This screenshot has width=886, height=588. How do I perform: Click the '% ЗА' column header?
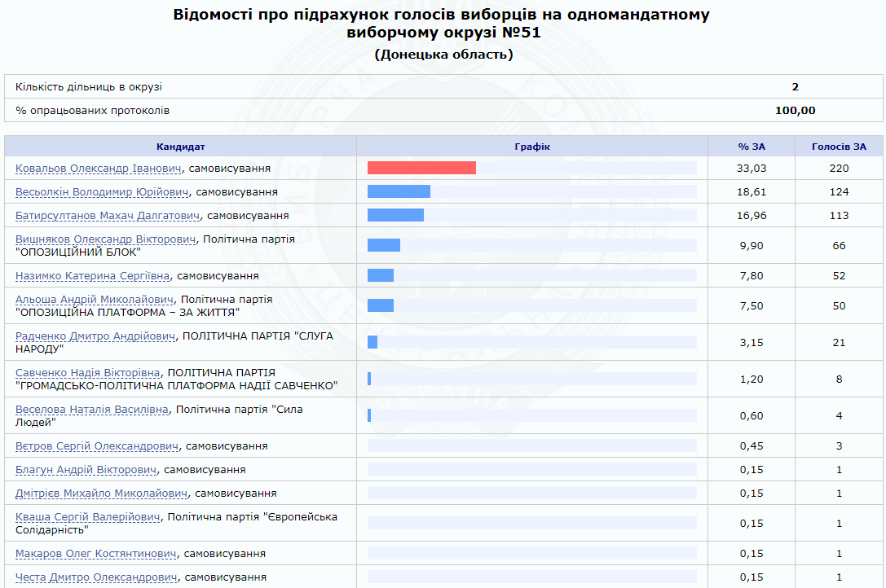click(752, 147)
